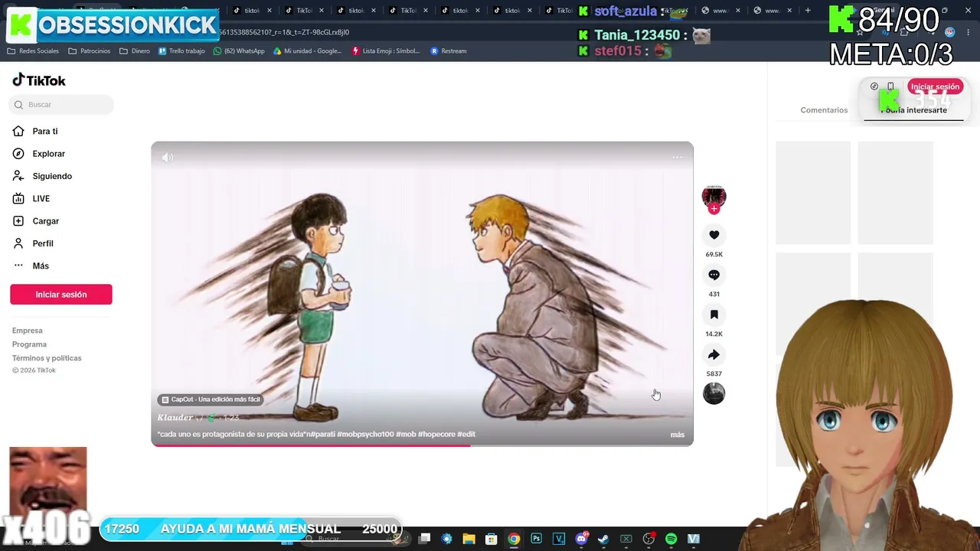Open Photoshop from the taskbar

(536, 539)
